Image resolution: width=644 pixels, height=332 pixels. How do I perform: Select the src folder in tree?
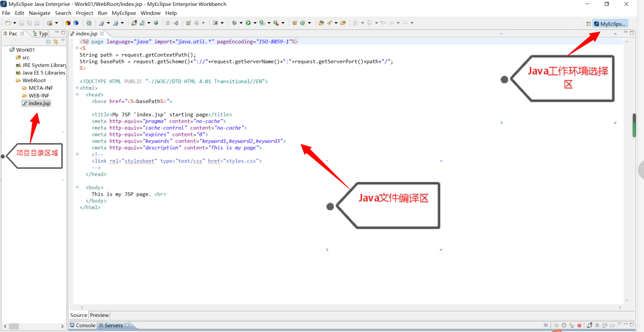point(23,57)
